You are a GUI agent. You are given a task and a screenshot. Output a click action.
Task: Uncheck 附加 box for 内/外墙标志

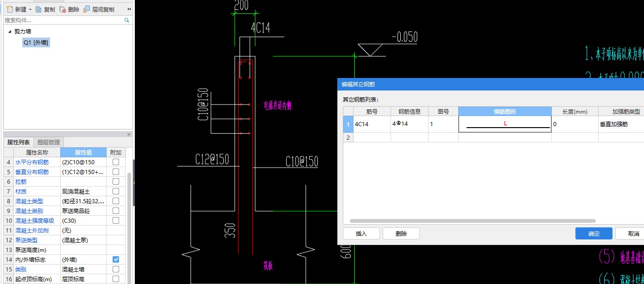click(x=116, y=259)
